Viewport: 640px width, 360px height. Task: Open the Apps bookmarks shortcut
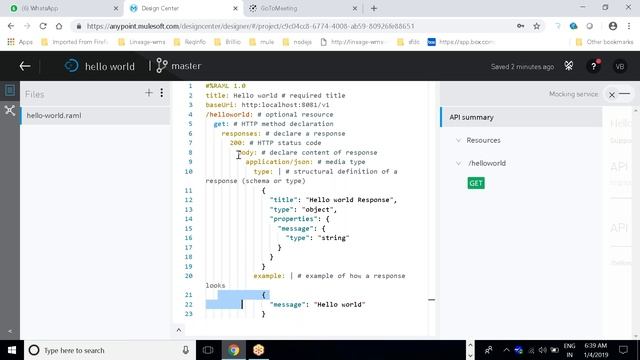[20, 42]
